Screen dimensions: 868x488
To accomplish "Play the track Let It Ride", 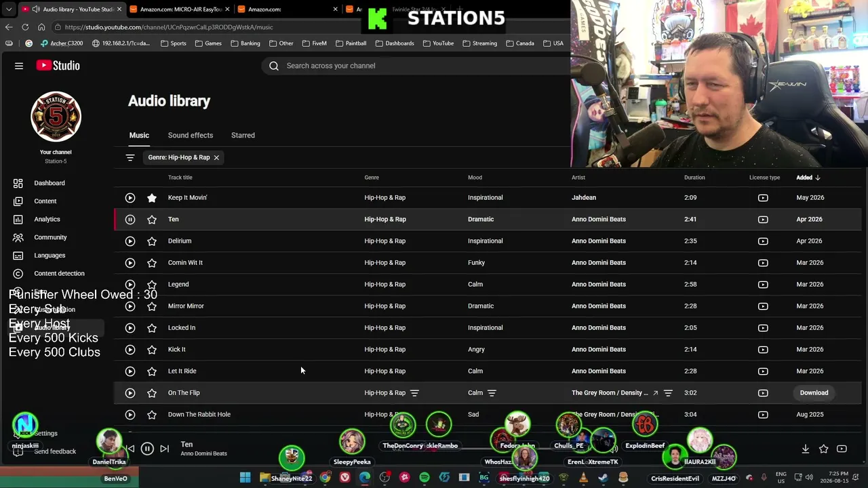I will pyautogui.click(x=130, y=371).
